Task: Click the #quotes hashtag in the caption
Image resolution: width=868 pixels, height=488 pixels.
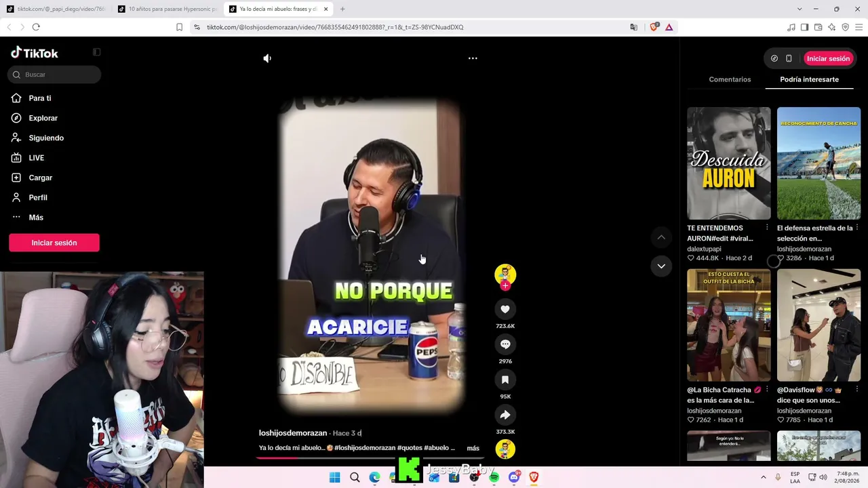Action: tap(410, 448)
